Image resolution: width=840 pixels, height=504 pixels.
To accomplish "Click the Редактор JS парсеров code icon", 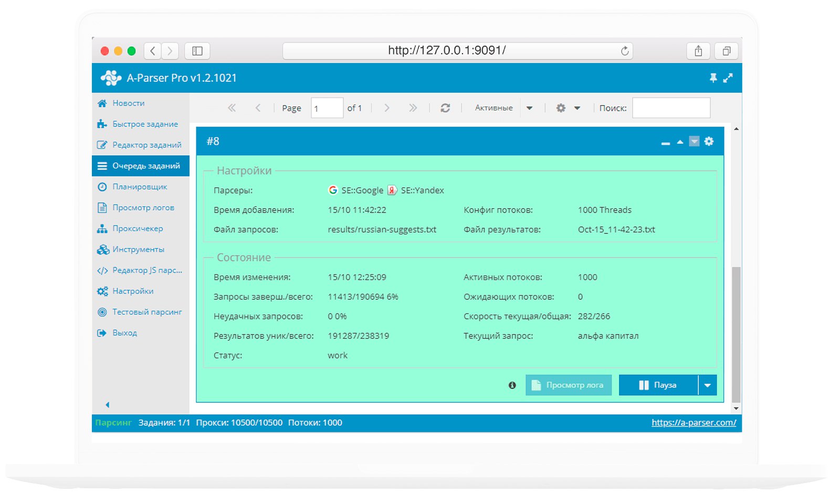I will point(102,271).
